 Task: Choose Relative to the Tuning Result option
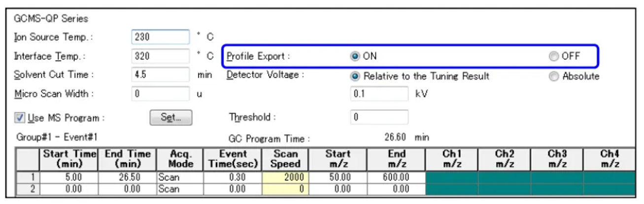pyautogui.click(x=355, y=76)
